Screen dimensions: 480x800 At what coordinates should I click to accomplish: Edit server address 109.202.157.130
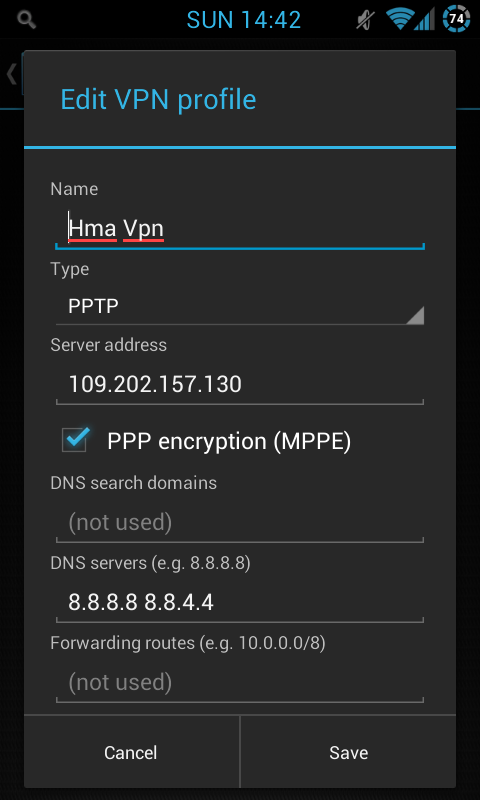[x=240, y=385]
